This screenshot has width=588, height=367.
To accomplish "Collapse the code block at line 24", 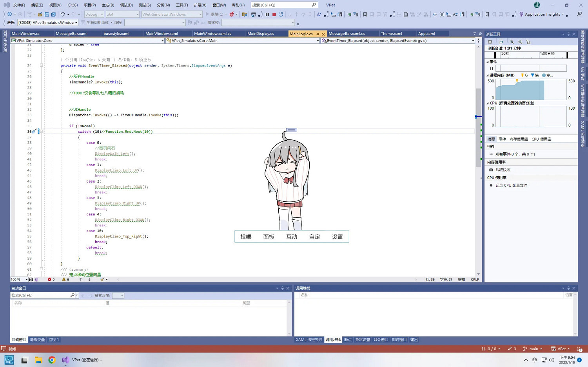I will (41, 65).
